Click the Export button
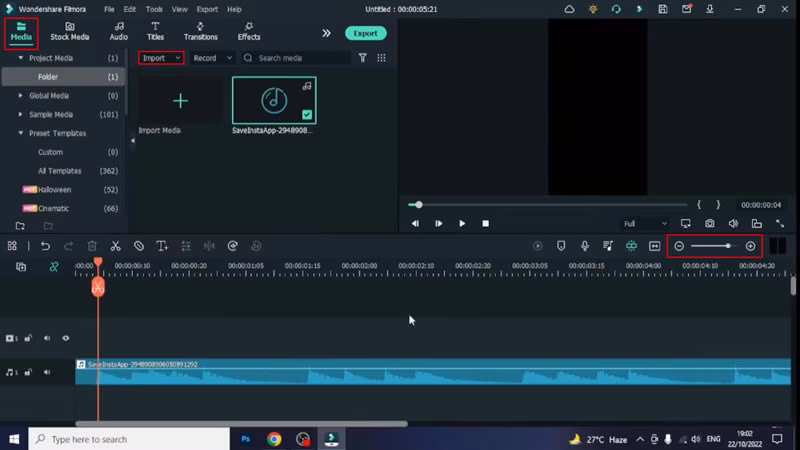800x450 pixels. click(365, 33)
